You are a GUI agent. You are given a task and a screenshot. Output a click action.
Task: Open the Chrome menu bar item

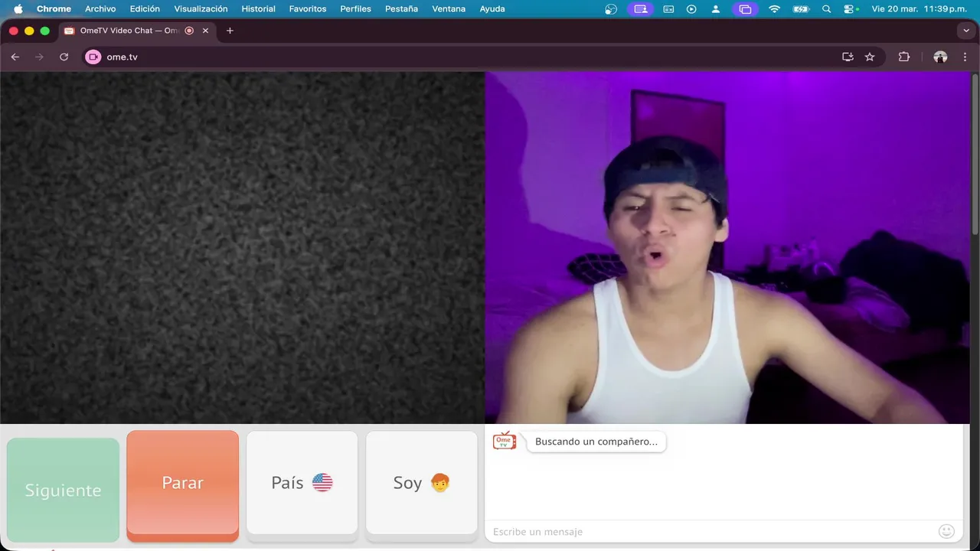coord(54,9)
